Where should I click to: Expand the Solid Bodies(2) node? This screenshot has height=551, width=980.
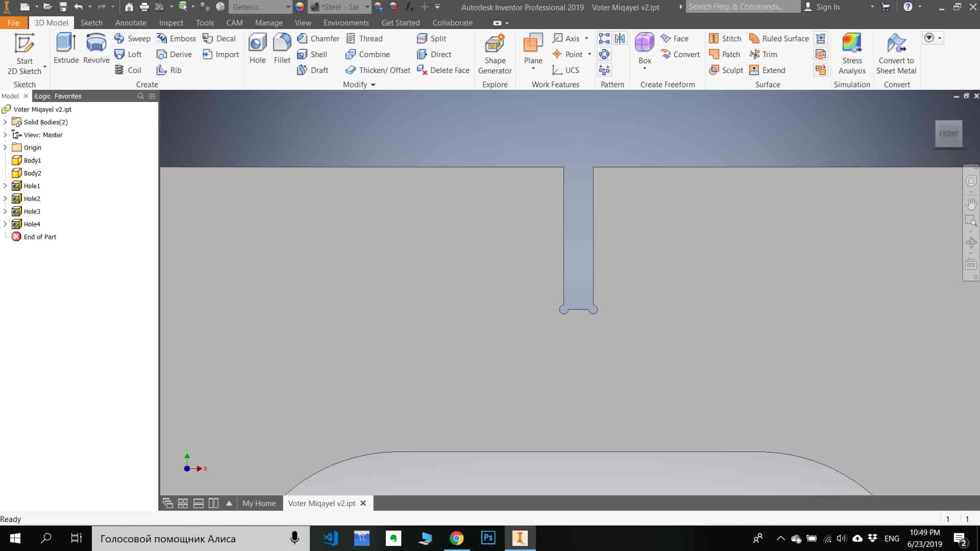pos(5,122)
